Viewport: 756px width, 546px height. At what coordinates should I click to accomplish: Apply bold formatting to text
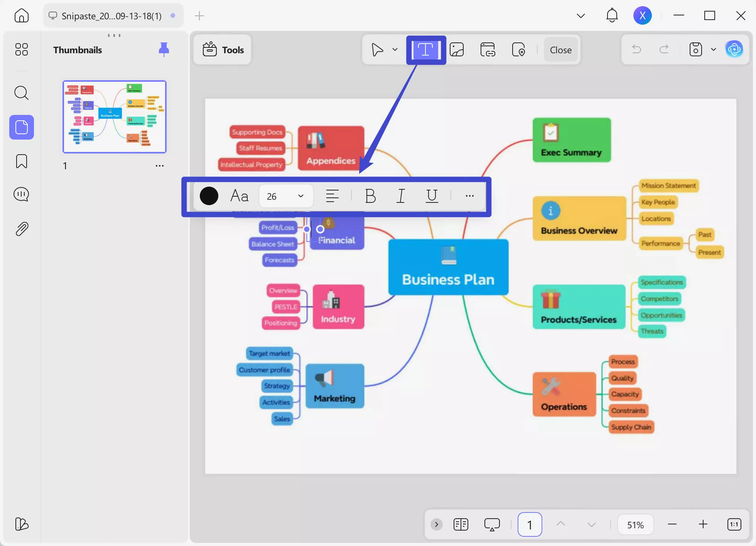tap(370, 196)
